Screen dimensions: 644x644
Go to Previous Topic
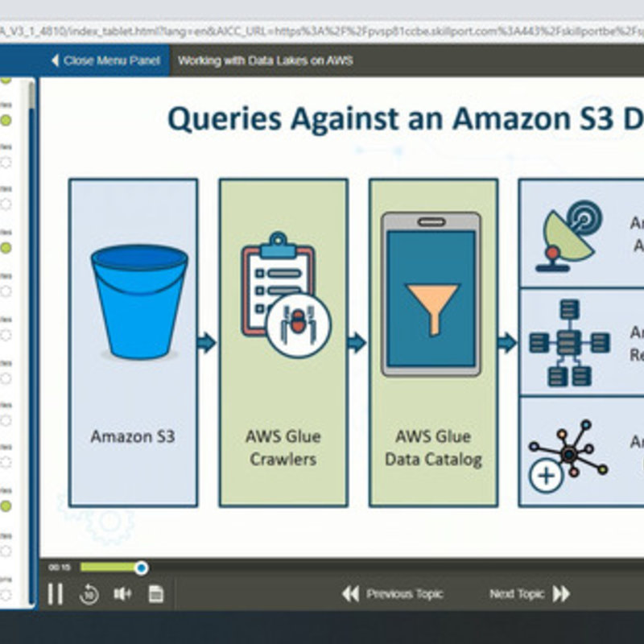(x=392, y=594)
